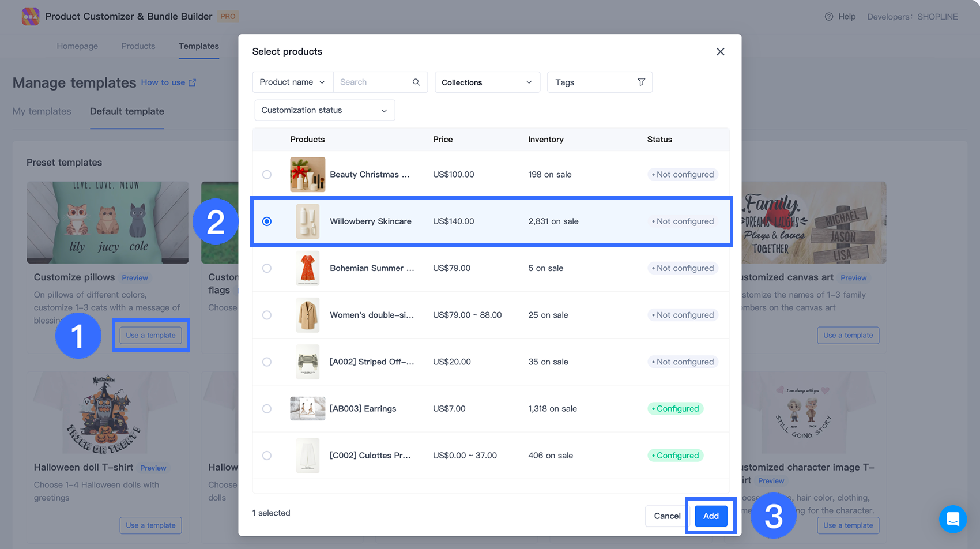The height and width of the screenshot is (549, 980).
Task: Use the customized canvas art template
Action: pyautogui.click(x=848, y=335)
